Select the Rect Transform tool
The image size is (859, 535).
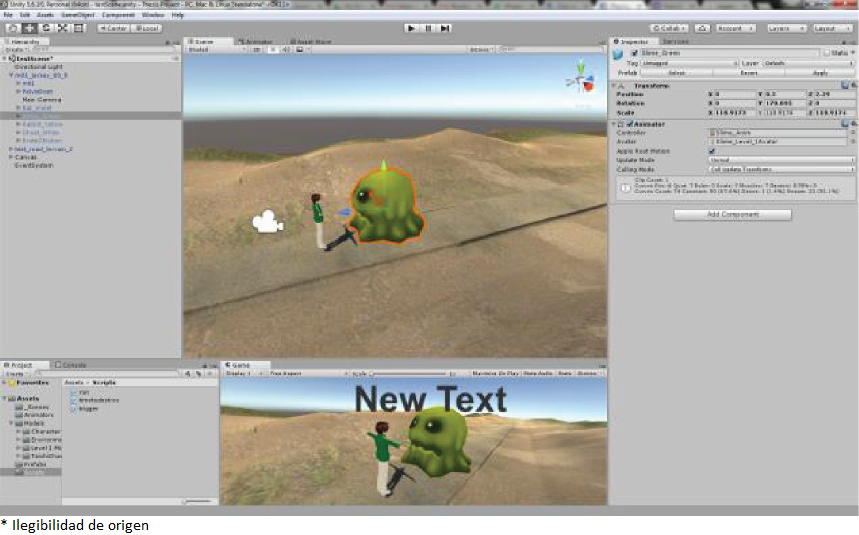click(x=78, y=28)
